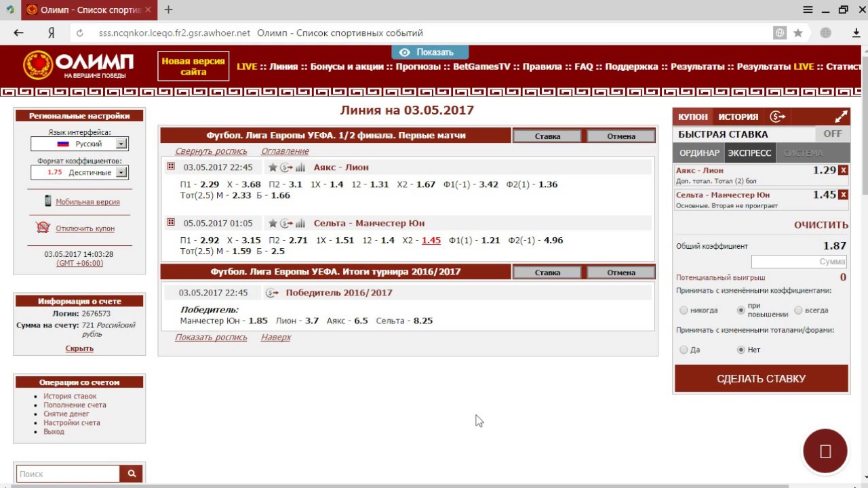Open the round floating chat button
The image size is (868, 488).
click(825, 451)
